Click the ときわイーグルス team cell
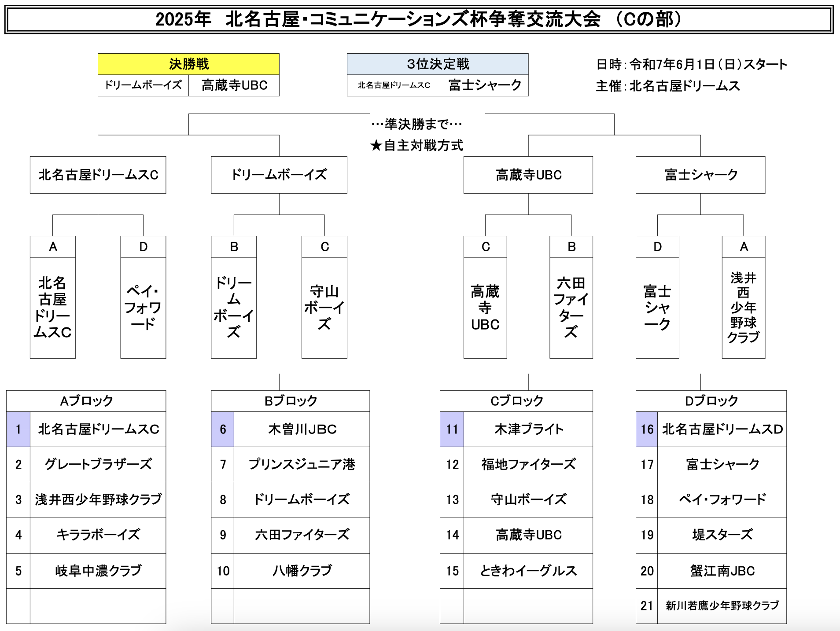Image resolution: width=840 pixels, height=631 pixels. [x=528, y=571]
